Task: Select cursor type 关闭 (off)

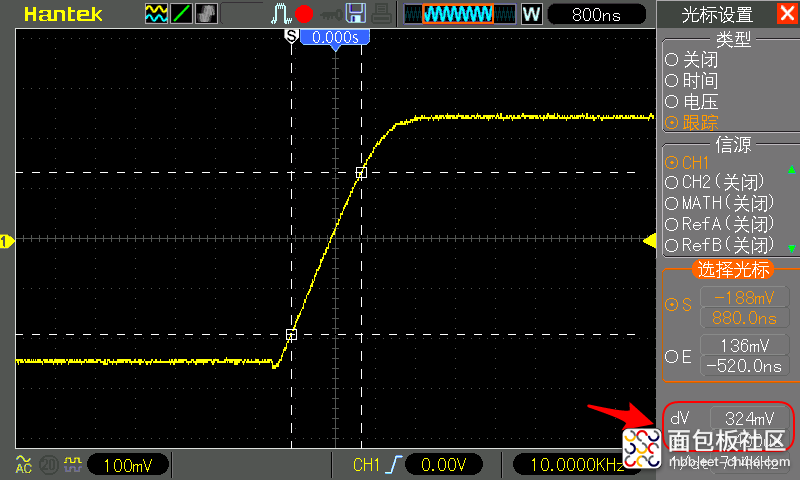Action: pos(692,60)
